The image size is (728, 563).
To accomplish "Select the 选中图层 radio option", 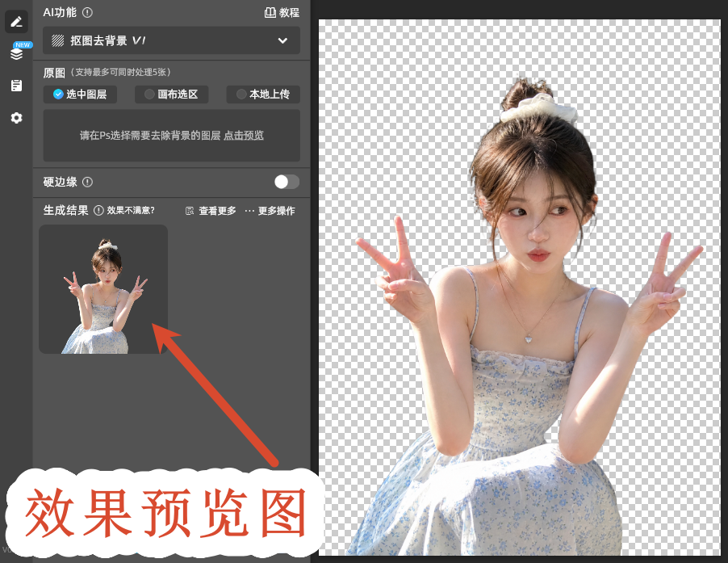I will (x=80, y=95).
